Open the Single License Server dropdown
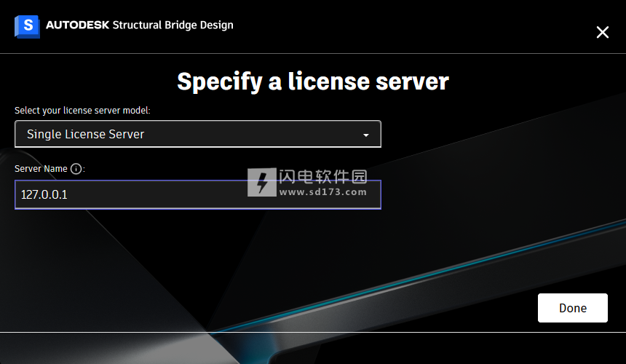The width and height of the screenshot is (626, 364). click(x=198, y=134)
